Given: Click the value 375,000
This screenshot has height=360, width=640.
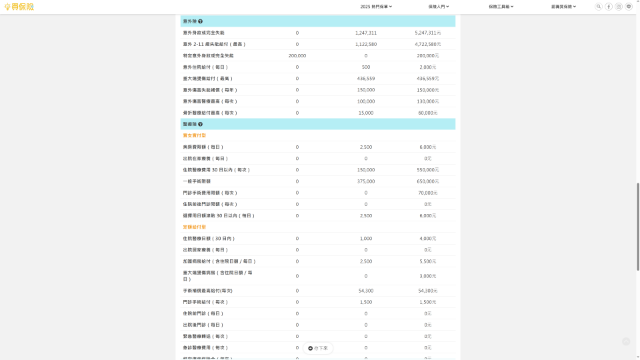Looking at the screenshot, I should pos(366,181).
